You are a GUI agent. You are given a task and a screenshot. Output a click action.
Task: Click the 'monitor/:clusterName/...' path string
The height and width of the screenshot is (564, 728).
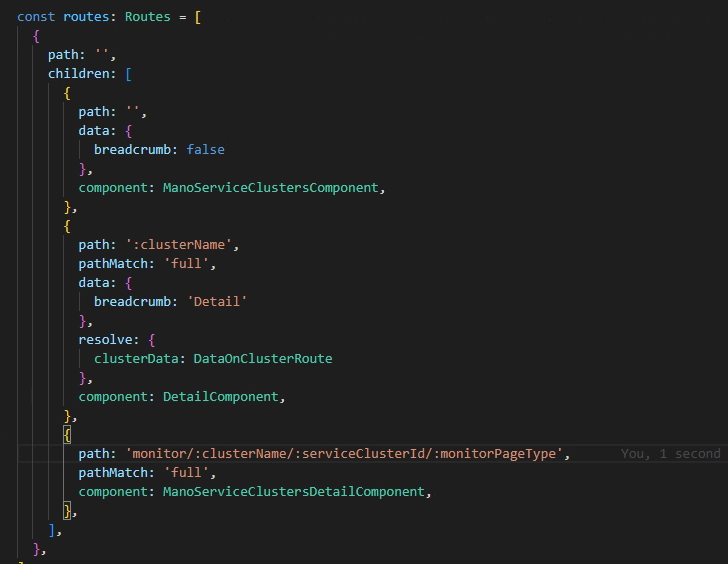[344, 454]
